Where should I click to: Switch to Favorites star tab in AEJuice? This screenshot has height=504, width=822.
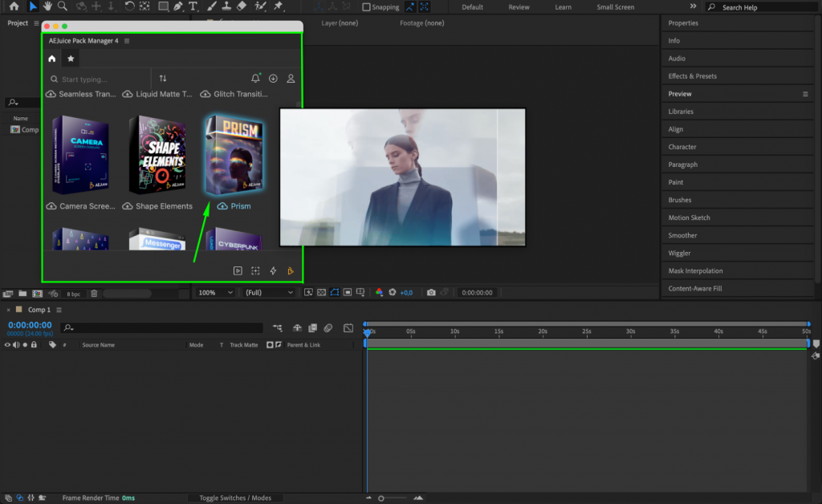[70, 58]
